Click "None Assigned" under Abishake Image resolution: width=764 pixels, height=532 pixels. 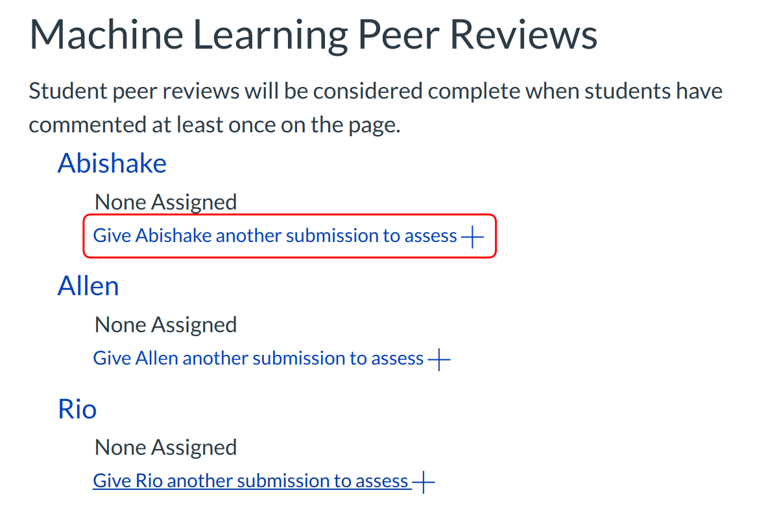(165, 202)
